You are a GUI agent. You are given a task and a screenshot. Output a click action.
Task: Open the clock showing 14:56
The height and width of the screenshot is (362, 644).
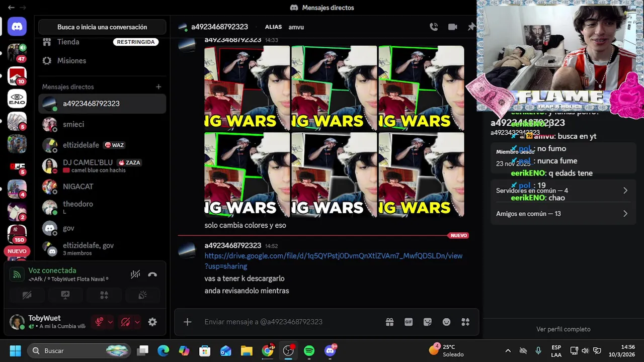tap(622, 350)
